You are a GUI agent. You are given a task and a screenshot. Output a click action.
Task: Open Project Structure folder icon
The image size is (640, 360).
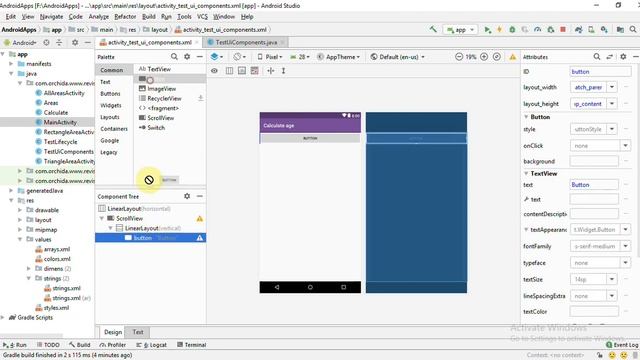[x=620, y=29]
